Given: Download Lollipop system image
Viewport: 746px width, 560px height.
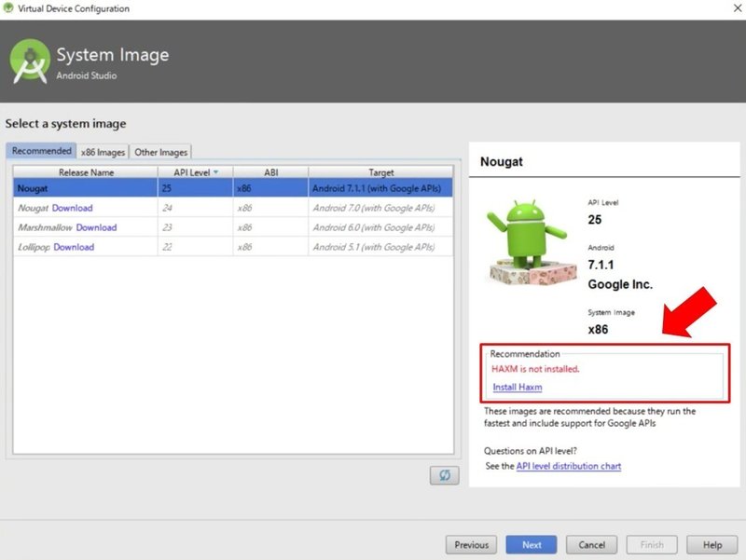Looking at the screenshot, I should 74,247.
